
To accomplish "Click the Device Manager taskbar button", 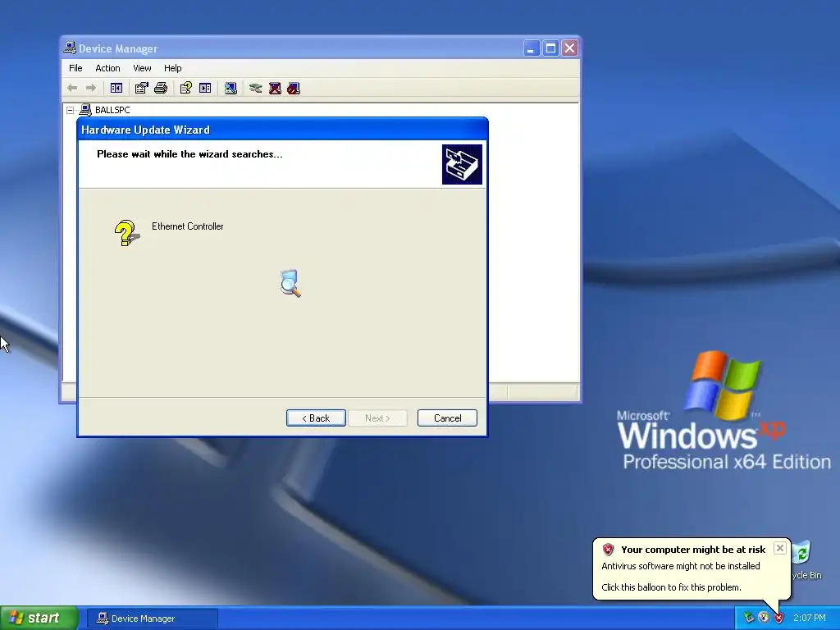I will click(x=152, y=619).
